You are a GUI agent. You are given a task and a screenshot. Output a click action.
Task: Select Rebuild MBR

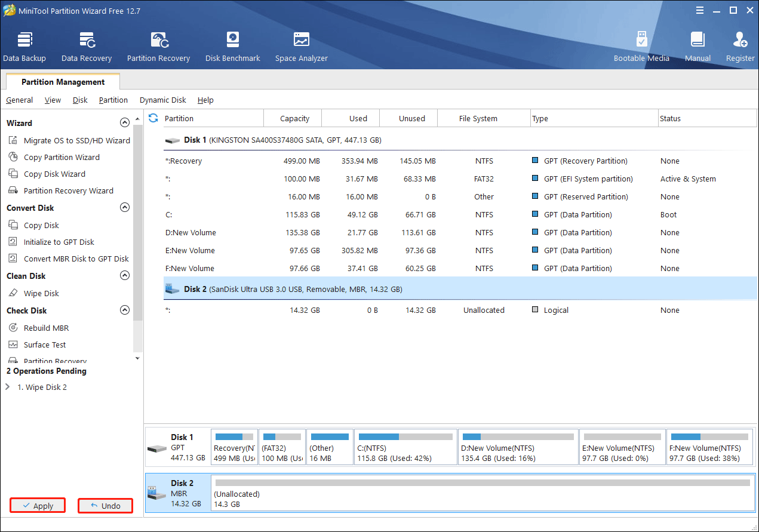[39, 328]
